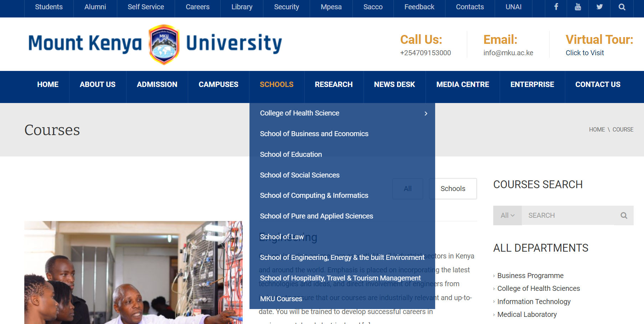Open the CONTACT US menu
The image size is (644, 324).
(x=598, y=84)
